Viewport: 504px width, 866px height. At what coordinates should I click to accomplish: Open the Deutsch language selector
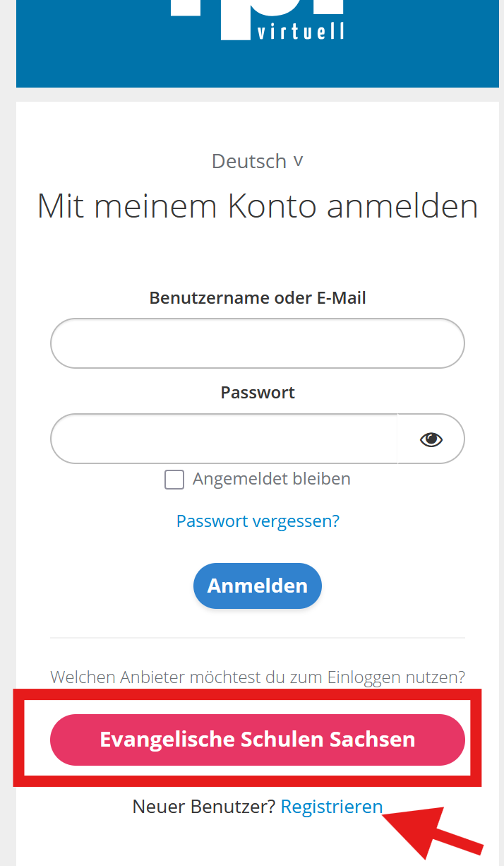(x=249, y=161)
